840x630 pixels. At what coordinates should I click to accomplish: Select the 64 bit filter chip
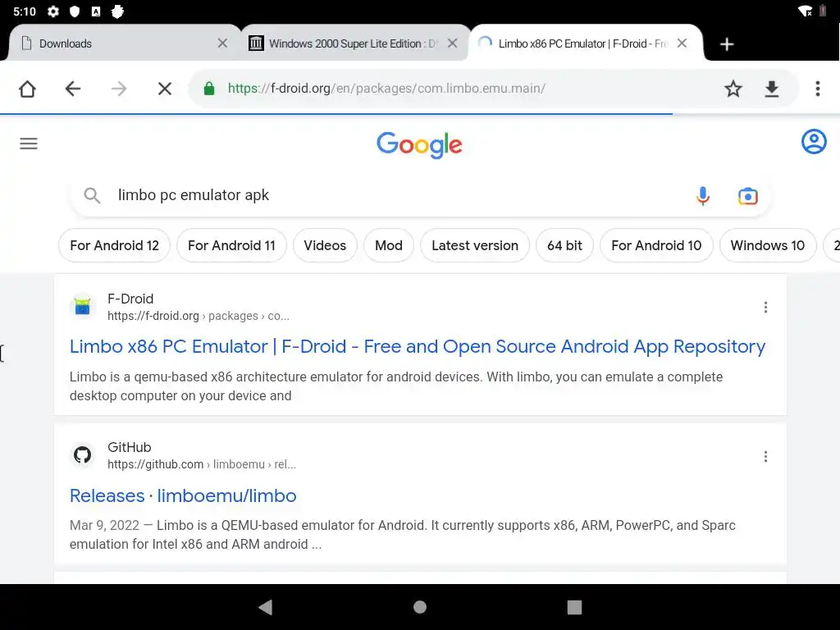(564, 245)
